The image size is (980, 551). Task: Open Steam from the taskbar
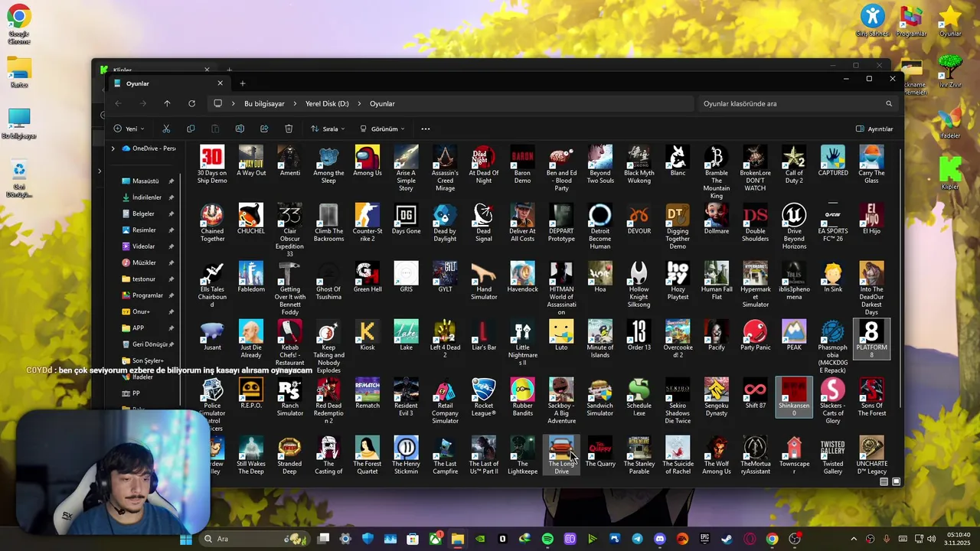tap(727, 539)
